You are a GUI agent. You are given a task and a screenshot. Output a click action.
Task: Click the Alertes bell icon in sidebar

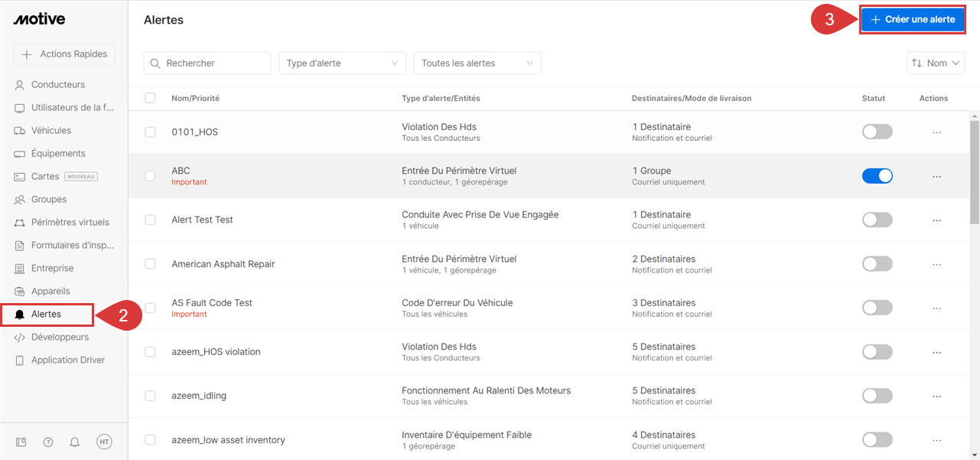(20, 315)
